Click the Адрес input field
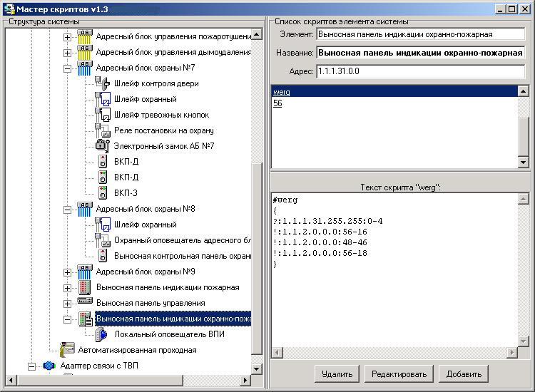Viewport: 535px width, 392px height. click(x=420, y=71)
